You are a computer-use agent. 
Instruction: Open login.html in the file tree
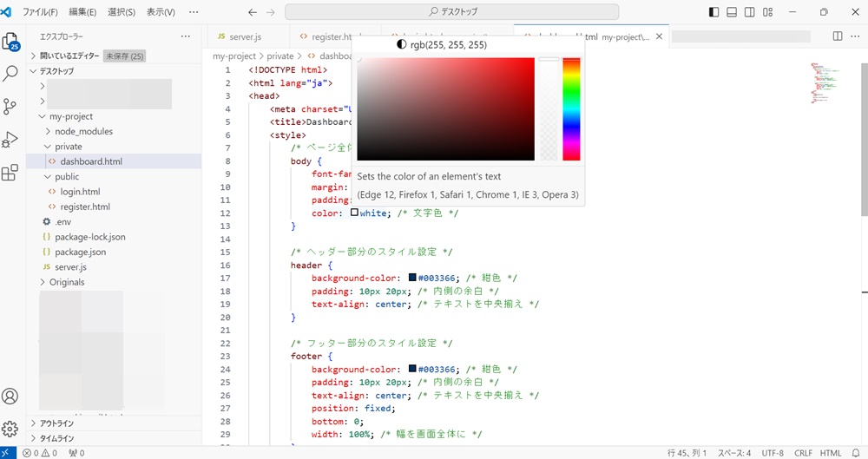point(114,192)
